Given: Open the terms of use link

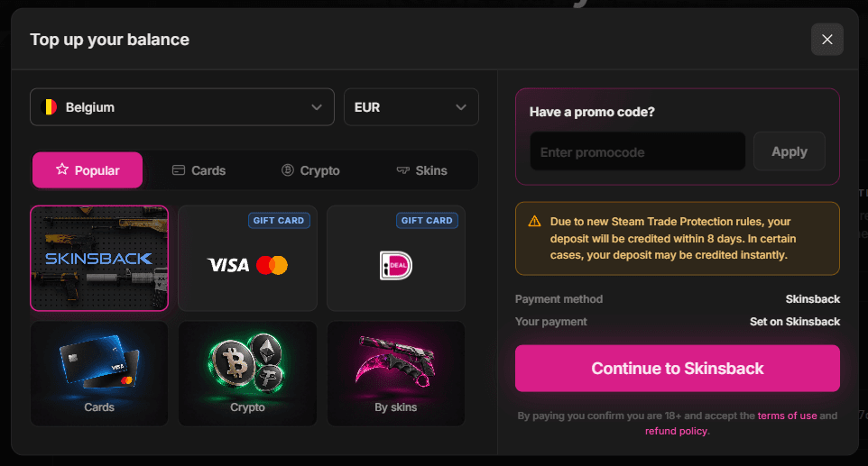Looking at the screenshot, I should (x=787, y=416).
